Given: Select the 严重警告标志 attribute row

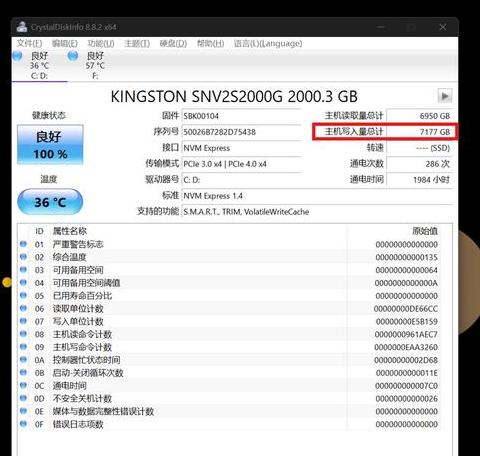Looking at the screenshot, I should (229, 244).
